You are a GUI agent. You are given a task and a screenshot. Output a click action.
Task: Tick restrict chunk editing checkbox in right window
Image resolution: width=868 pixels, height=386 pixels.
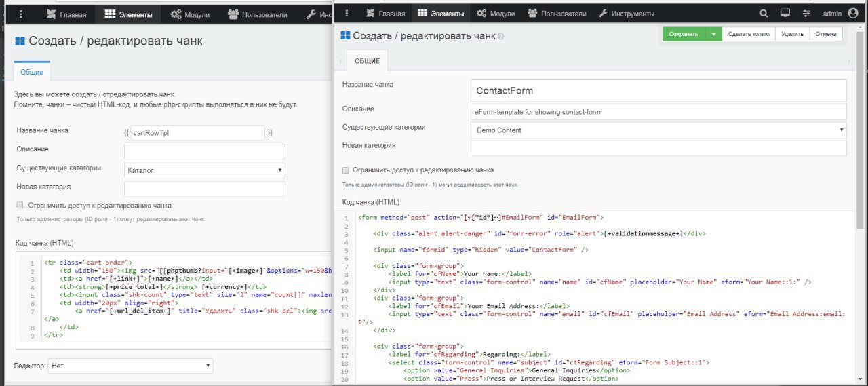point(346,170)
